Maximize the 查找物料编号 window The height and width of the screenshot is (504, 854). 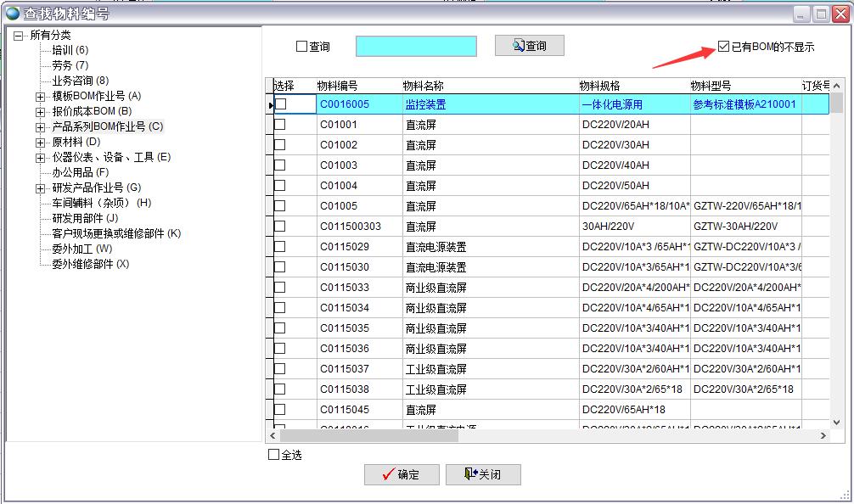tap(821, 14)
